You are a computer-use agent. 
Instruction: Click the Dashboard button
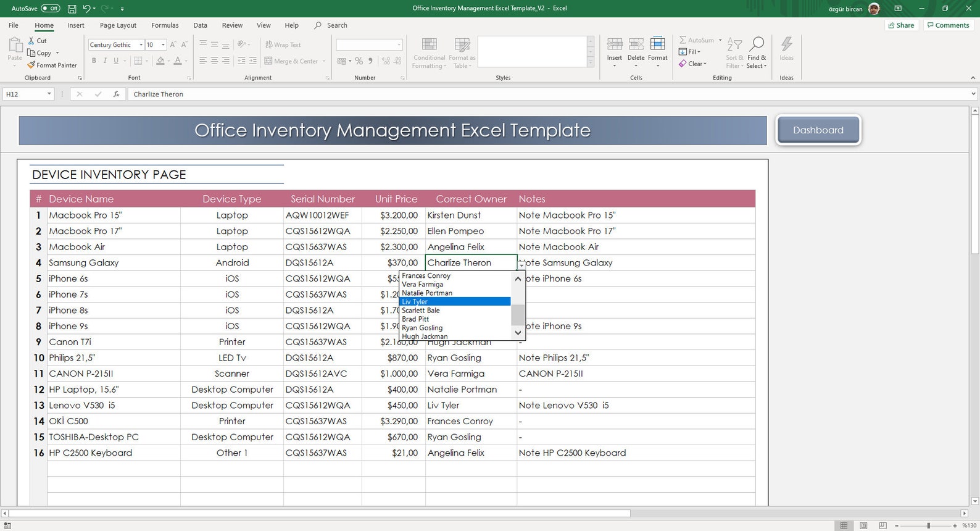818,130
